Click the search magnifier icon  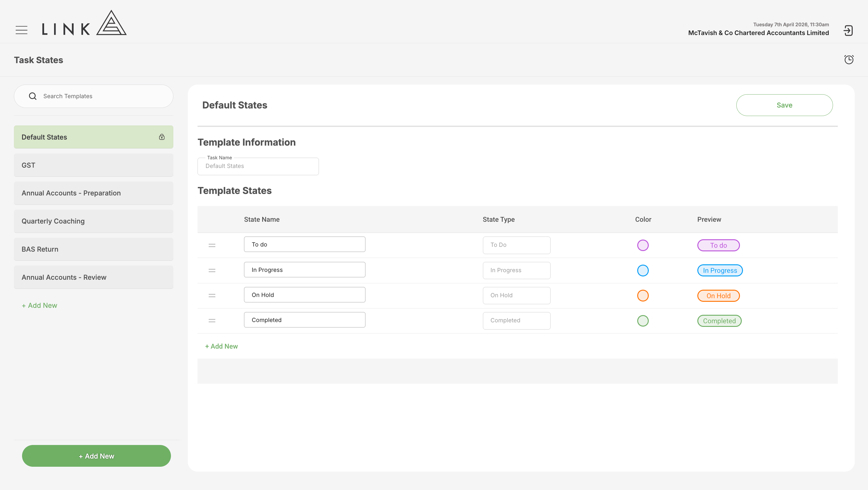pyautogui.click(x=33, y=96)
